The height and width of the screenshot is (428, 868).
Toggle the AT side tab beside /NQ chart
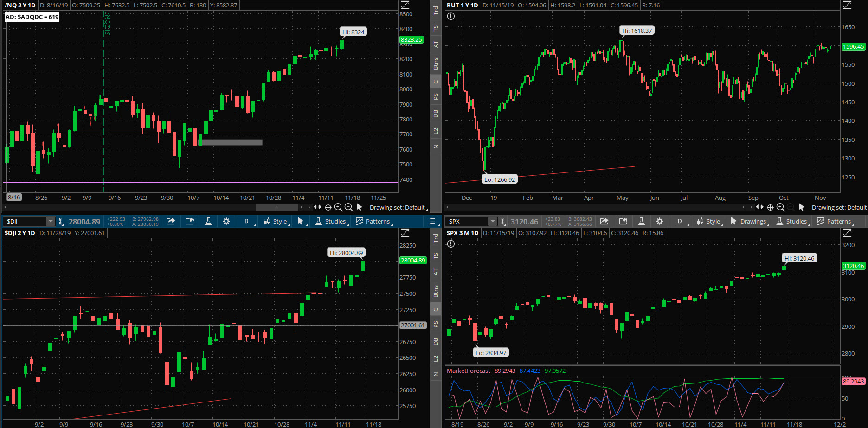point(436,44)
